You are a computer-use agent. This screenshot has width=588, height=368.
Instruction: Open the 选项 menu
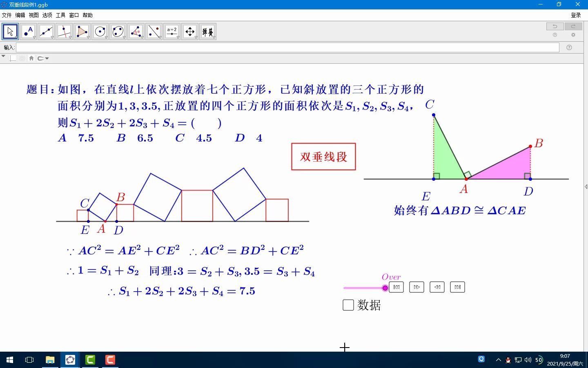(x=47, y=15)
